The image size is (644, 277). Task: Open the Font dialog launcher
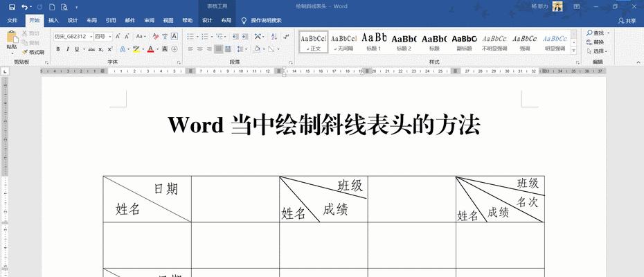click(179, 62)
